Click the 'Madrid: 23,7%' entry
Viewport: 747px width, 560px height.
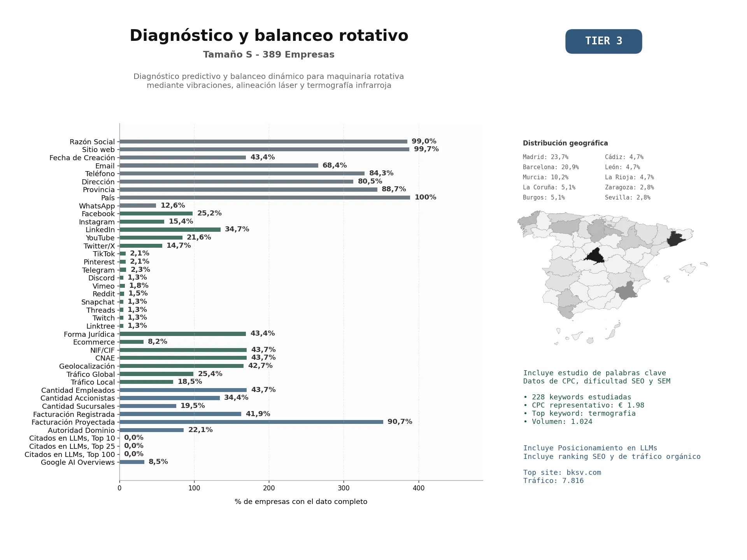(545, 157)
